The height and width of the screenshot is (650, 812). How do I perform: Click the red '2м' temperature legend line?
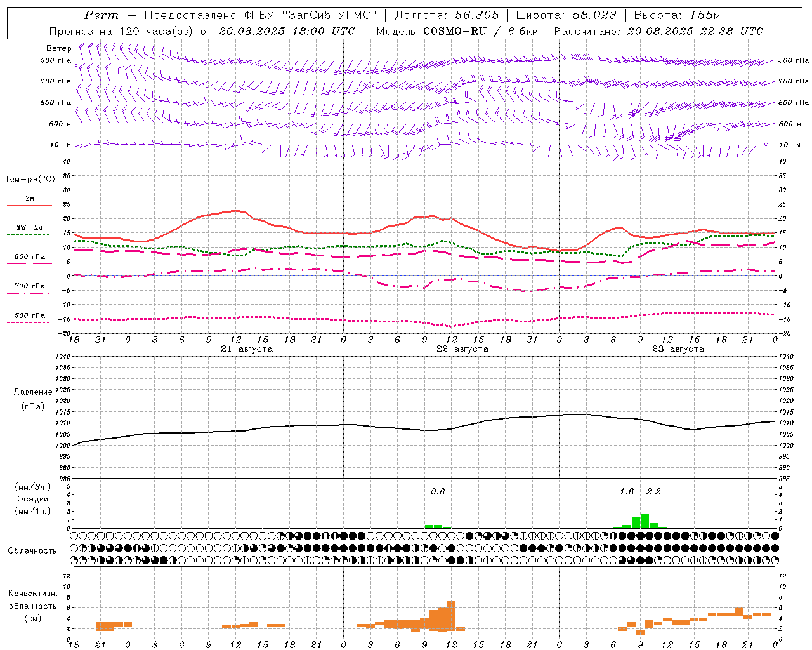pos(29,206)
